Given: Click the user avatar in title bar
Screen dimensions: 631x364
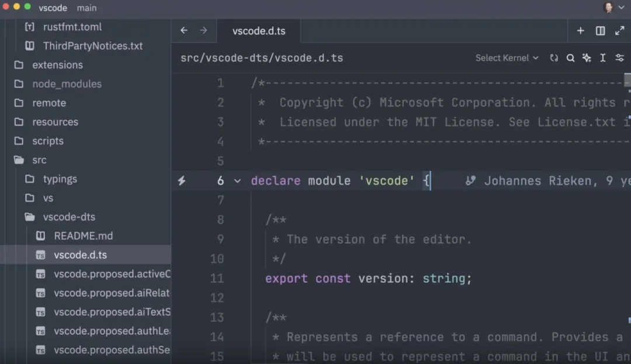Looking at the screenshot, I should tap(608, 7).
